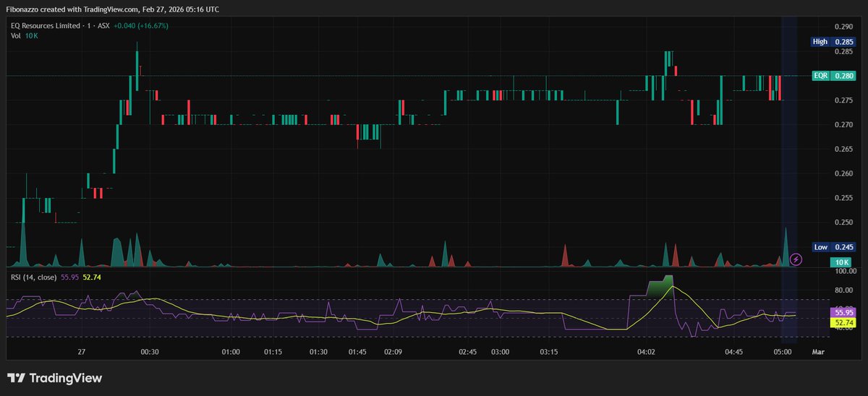Click the 0.255 price axis value

[843, 198]
